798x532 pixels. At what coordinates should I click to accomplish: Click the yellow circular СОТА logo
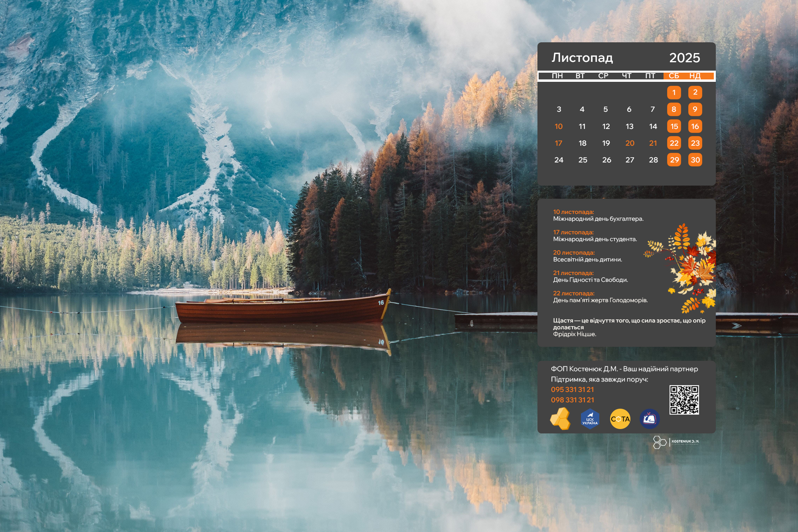point(620,419)
